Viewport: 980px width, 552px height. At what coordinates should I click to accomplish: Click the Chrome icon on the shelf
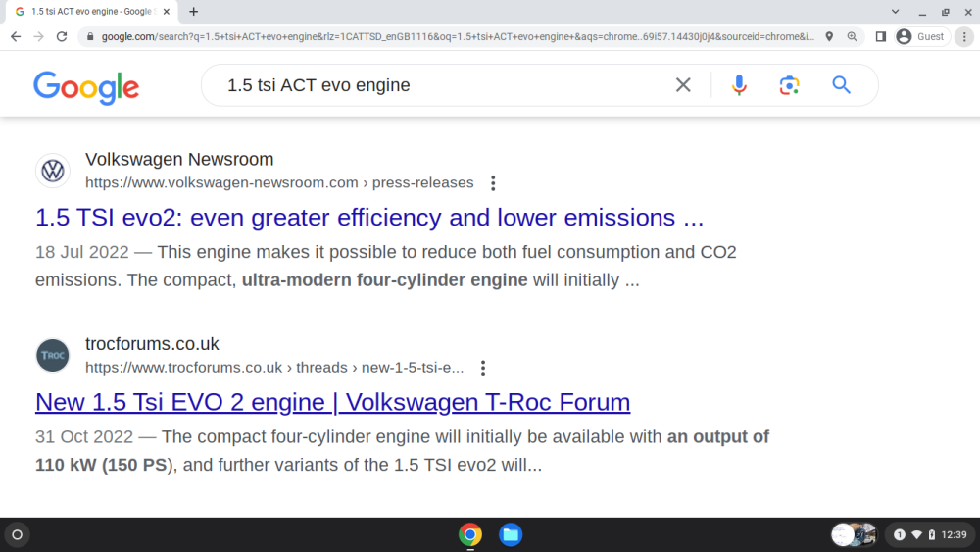(470, 534)
